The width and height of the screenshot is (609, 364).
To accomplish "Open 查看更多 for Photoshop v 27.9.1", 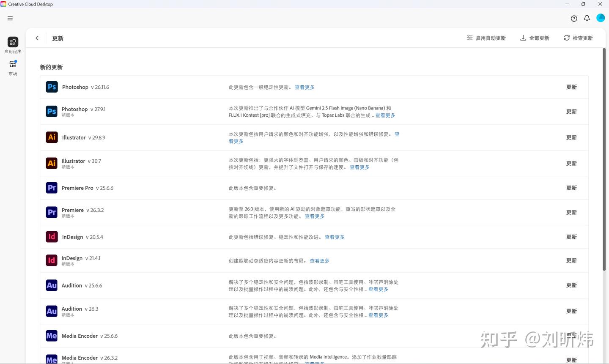I will tap(385, 115).
